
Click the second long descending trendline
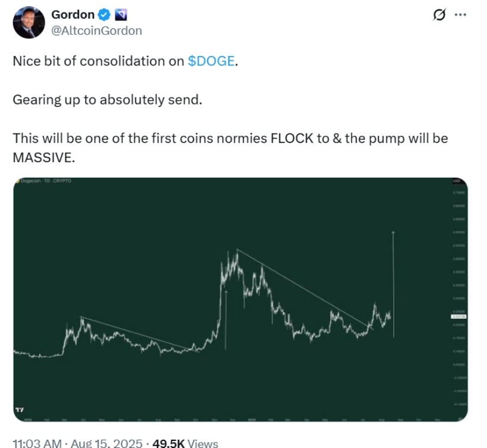305,289
